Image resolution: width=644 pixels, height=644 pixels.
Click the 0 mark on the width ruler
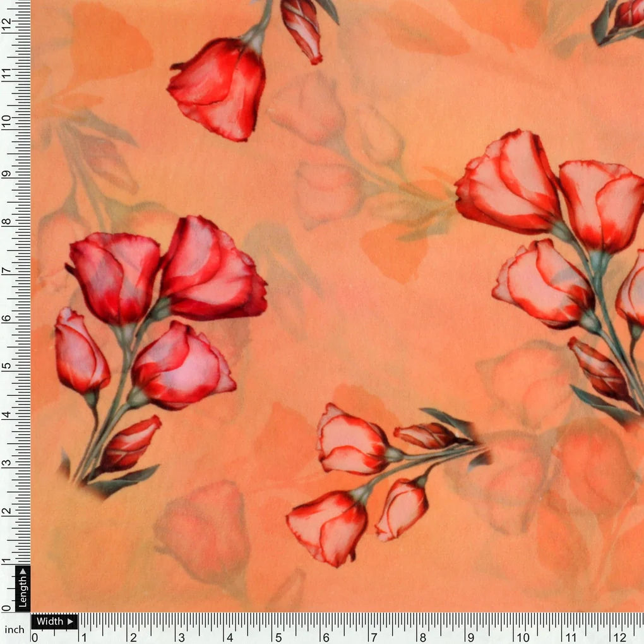[x=34, y=637]
